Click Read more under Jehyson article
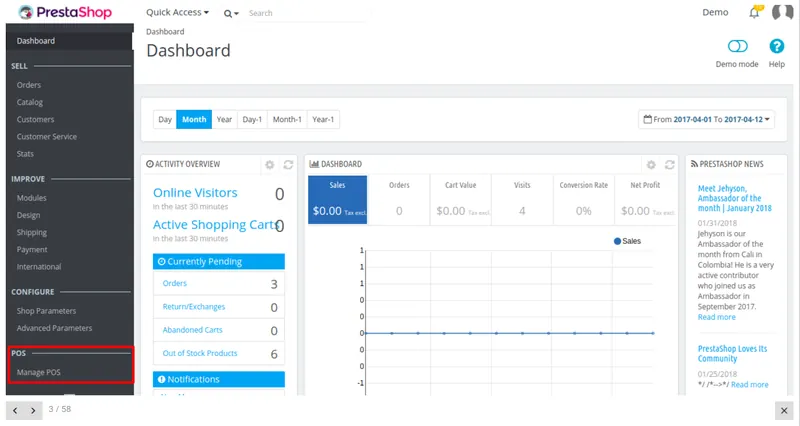This screenshot has height=426, width=800. pyautogui.click(x=716, y=317)
